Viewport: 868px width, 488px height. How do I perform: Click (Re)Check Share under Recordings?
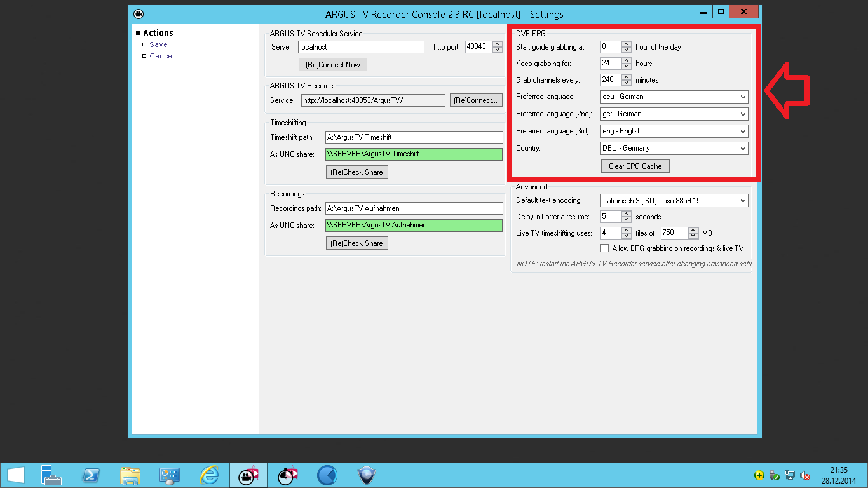tap(357, 243)
